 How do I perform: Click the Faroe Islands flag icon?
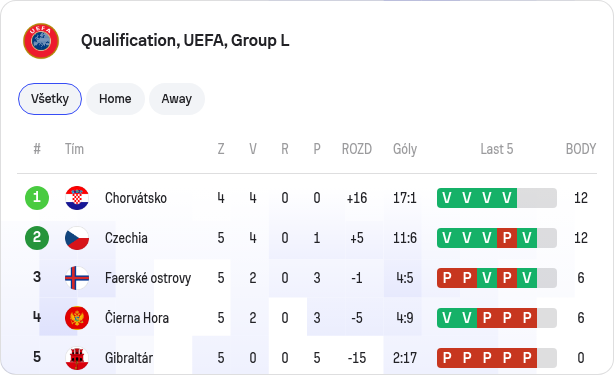[x=77, y=278]
